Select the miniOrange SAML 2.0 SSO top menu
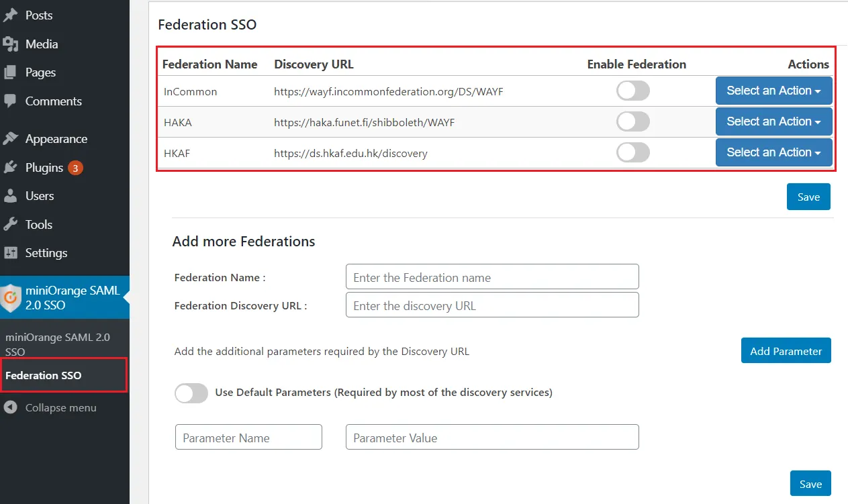 click(64, 298)
